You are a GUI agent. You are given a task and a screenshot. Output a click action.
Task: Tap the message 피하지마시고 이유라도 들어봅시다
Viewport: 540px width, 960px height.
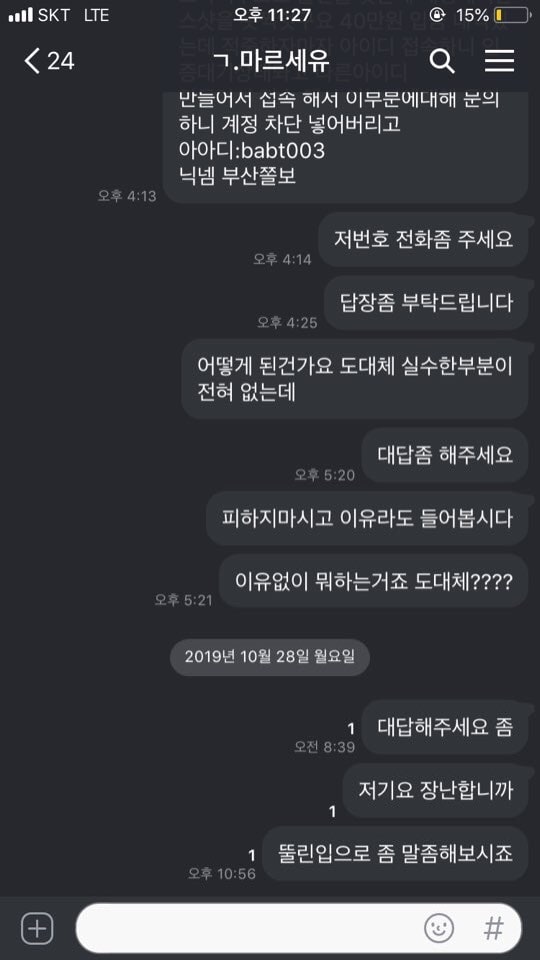pos(367,518)
